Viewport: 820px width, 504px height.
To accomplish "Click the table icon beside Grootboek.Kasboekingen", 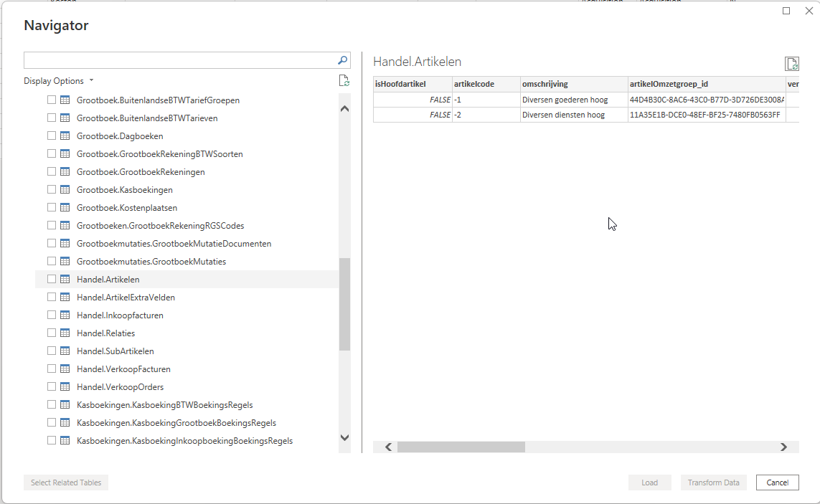I will pos(65,189).
